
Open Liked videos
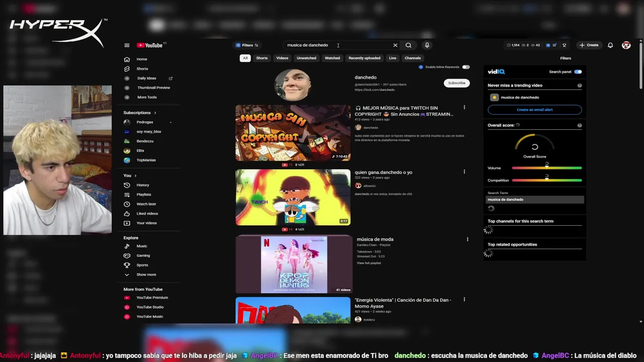(147, 214)
